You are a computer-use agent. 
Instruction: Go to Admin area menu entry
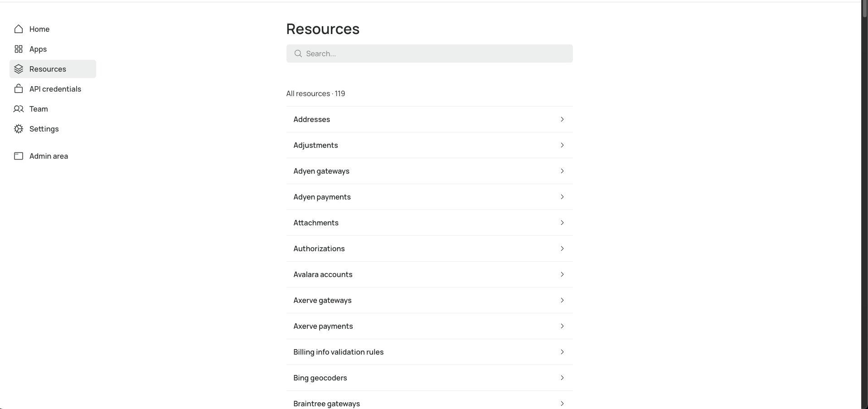48,156
